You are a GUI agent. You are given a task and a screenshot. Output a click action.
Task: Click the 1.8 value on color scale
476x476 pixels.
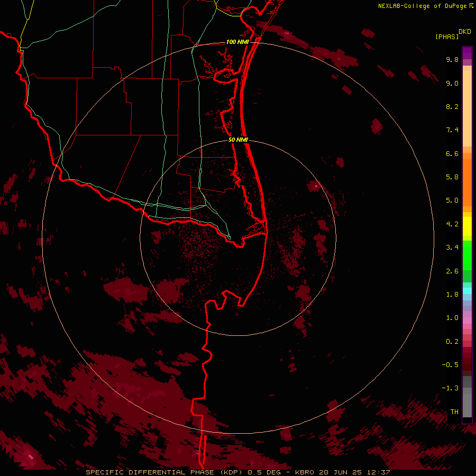(x=452, y=295)
